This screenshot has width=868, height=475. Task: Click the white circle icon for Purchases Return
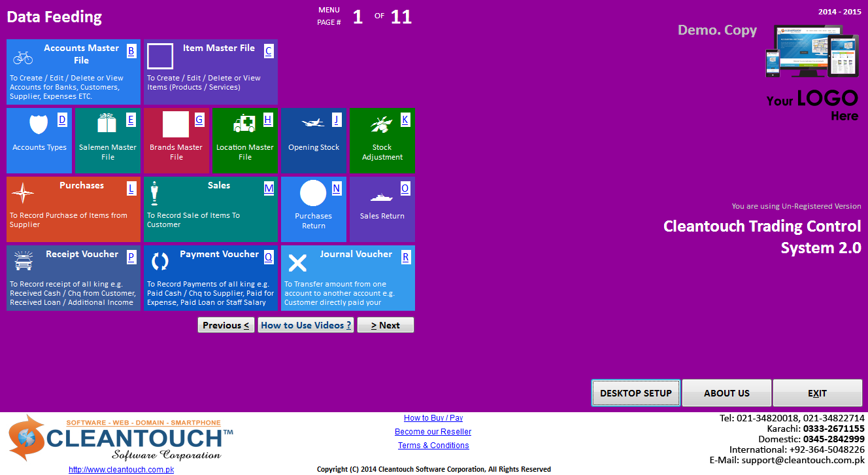313,193
